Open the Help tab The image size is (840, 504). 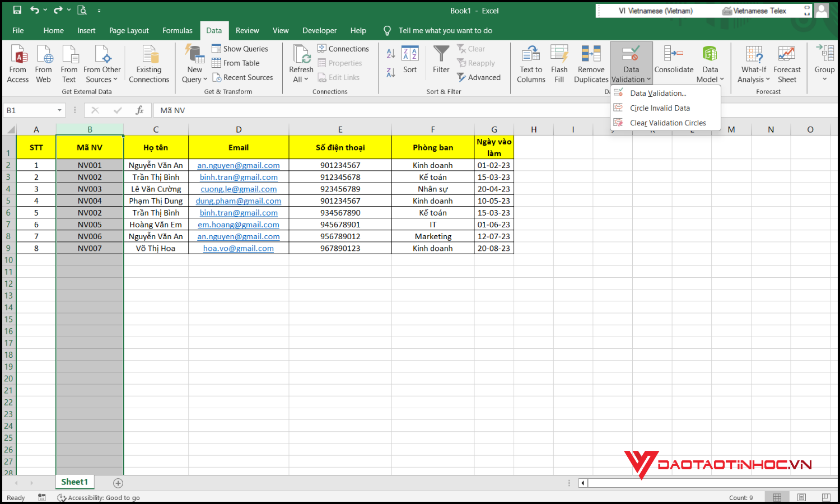point(358,31)
